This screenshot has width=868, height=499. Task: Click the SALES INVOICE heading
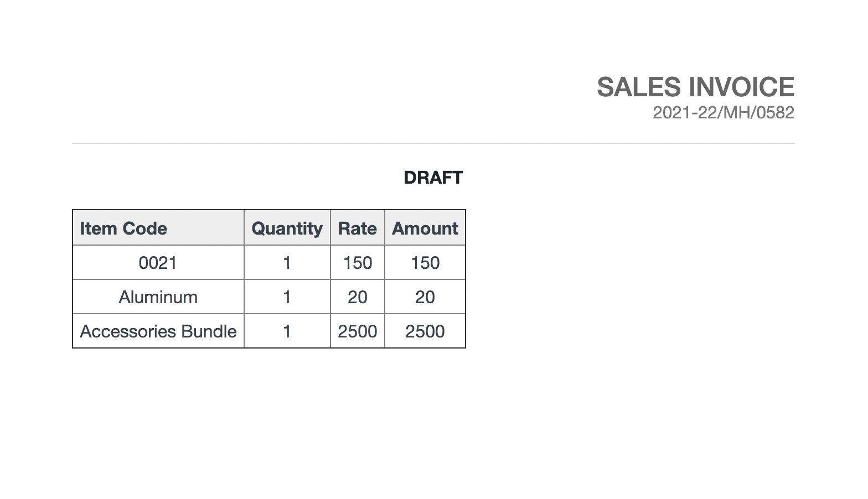(695, 87)
